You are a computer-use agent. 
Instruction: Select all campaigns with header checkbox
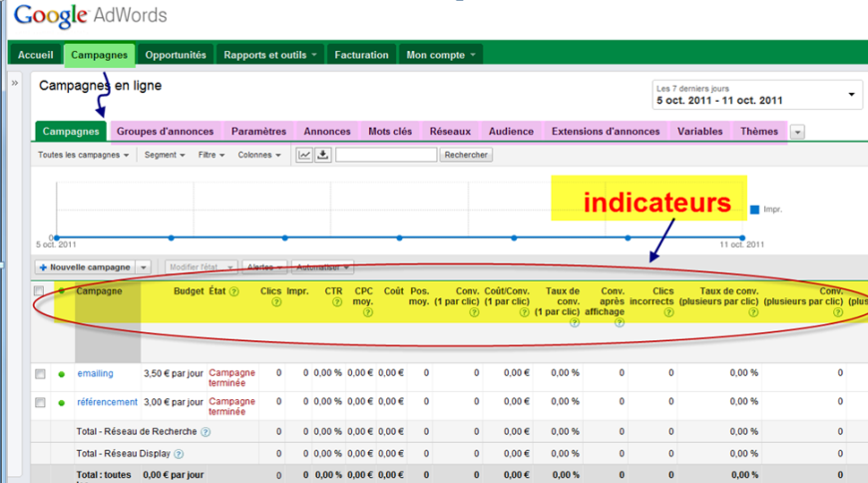click(x=39, y=290)
